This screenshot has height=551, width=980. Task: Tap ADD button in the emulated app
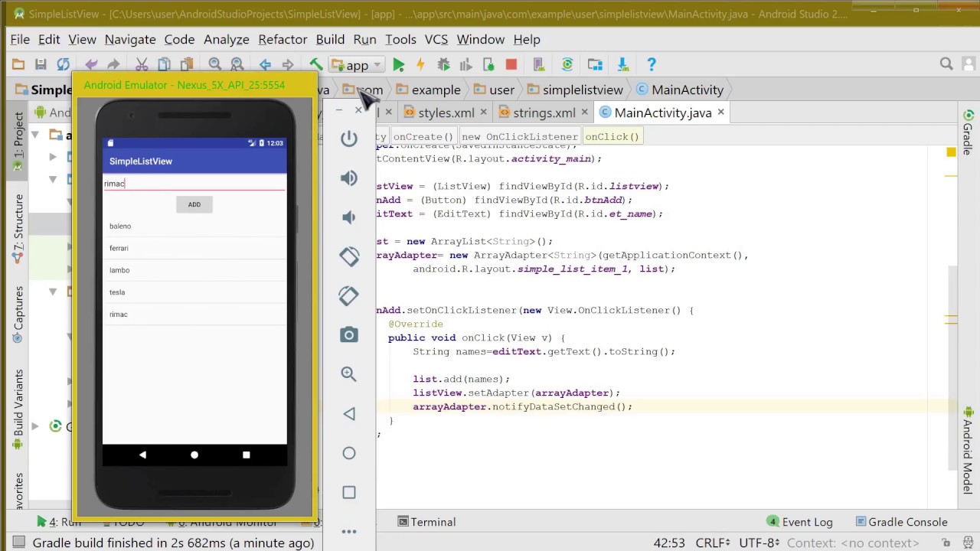194,204
